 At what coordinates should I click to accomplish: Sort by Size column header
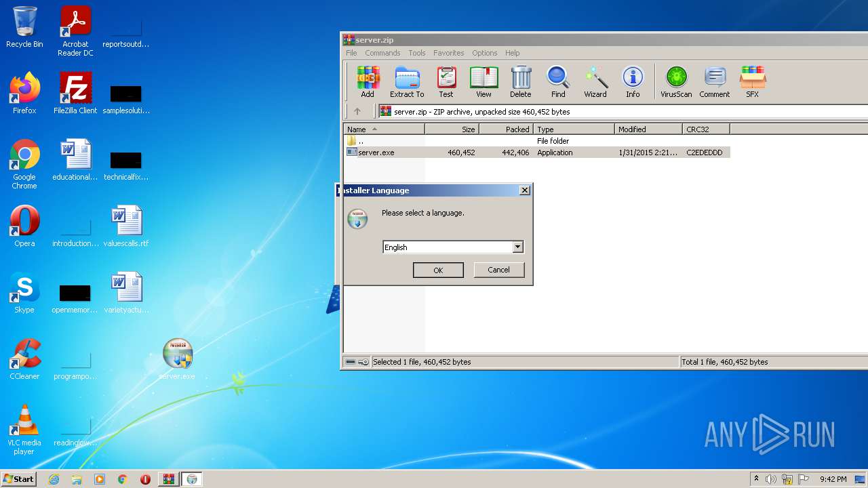452,129
